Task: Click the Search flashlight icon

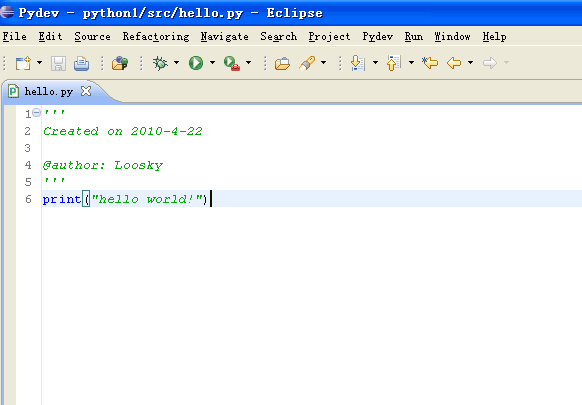Action: 307,63
